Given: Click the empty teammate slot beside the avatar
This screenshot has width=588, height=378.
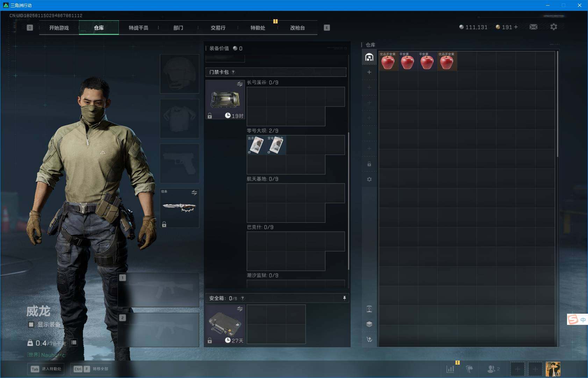Looking at the screenshot, I should pyautogui.click(x=535, y=369).
